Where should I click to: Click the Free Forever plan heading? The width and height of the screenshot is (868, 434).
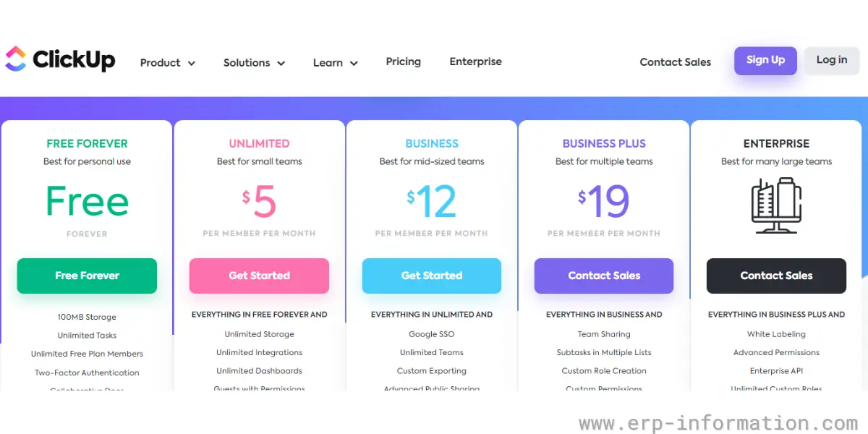pos(87,143)
